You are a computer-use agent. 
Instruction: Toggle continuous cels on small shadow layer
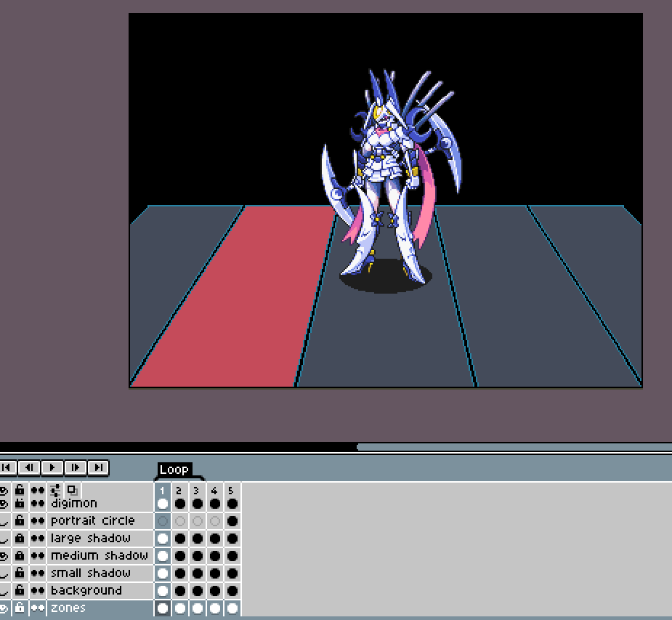38,573
